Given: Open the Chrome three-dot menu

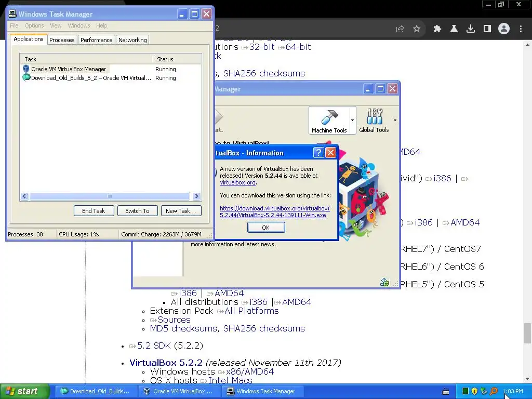Looking at the screenshot, I should [521, 29].
